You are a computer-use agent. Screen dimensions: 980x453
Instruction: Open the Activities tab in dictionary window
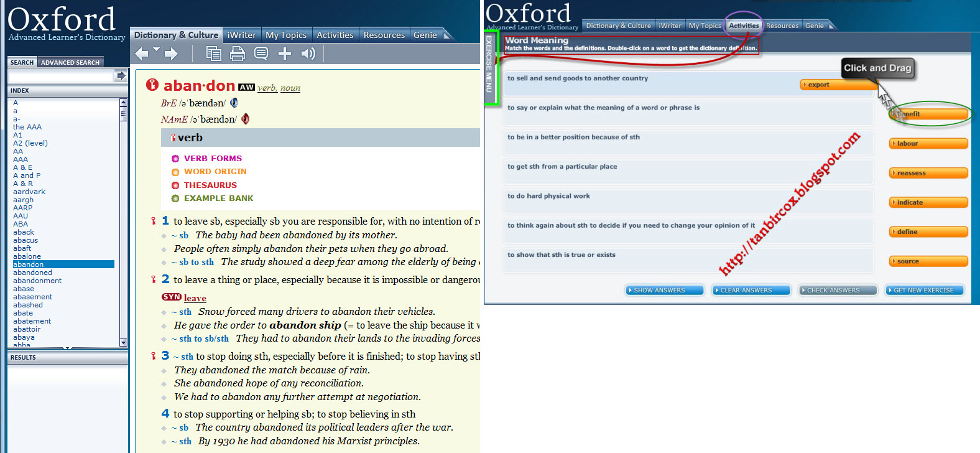pyautogui.click(x=335, y=35)
